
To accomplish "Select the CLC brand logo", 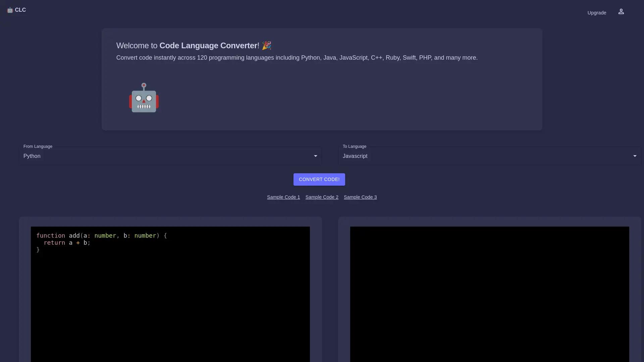I will pyautogui.click(x=17, y=10).
